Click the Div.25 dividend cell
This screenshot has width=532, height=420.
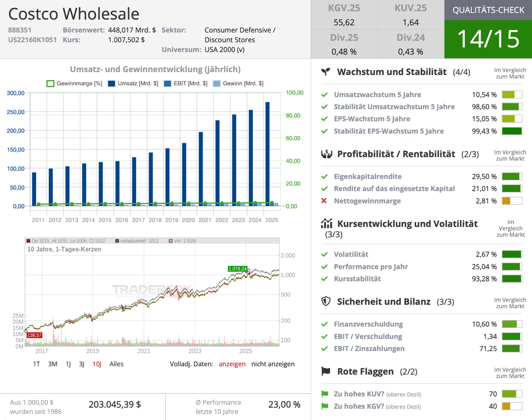344,44
